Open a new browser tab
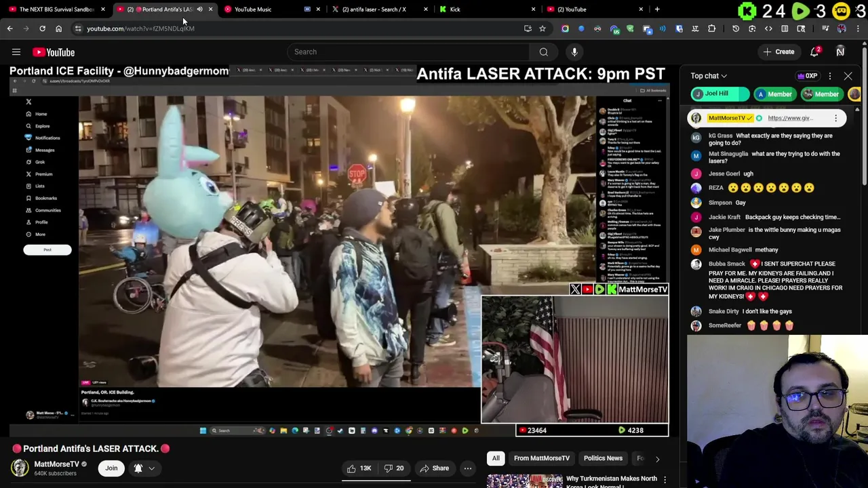Screen dimensions: 868x488 [657, 9]
